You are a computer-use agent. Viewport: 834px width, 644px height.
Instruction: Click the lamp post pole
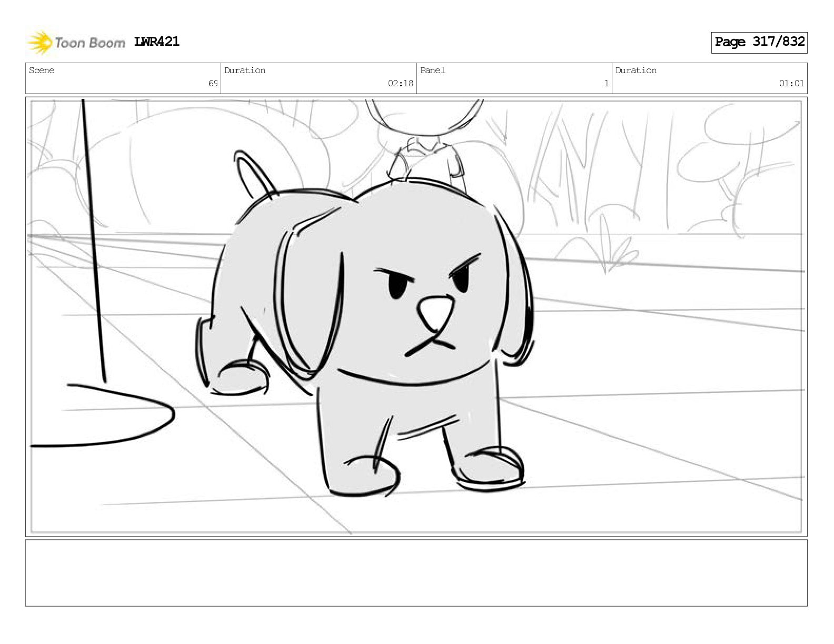tap(94, 240)
